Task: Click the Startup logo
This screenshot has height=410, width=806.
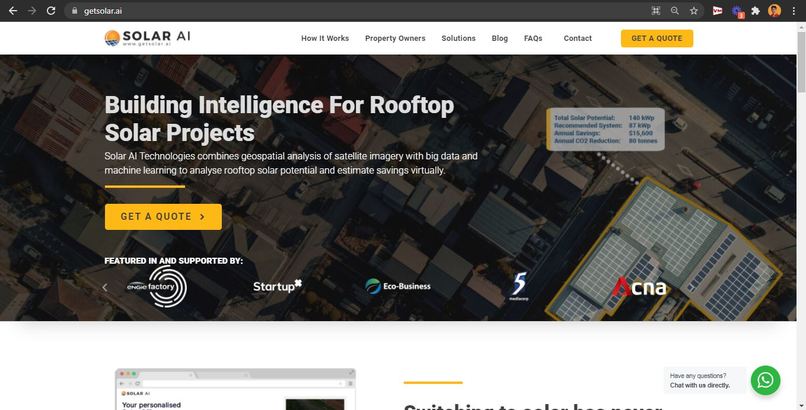Action: coord(277,286)
